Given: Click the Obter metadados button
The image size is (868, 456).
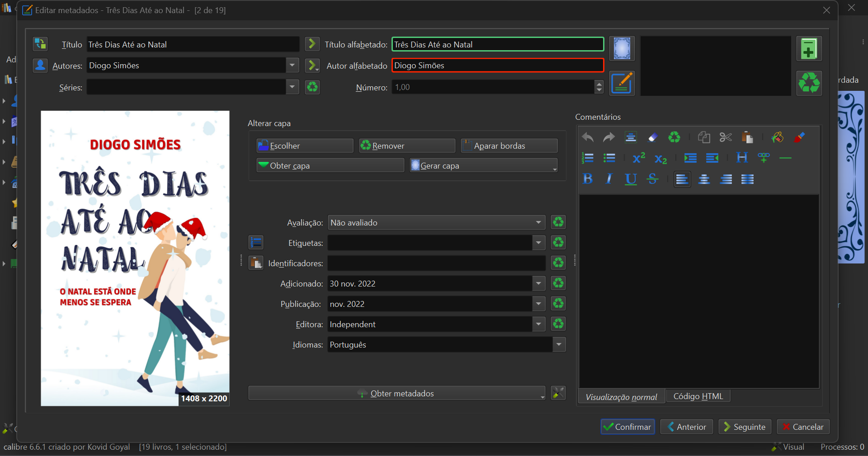Looking at the screenshot, I should click(396, 393).
